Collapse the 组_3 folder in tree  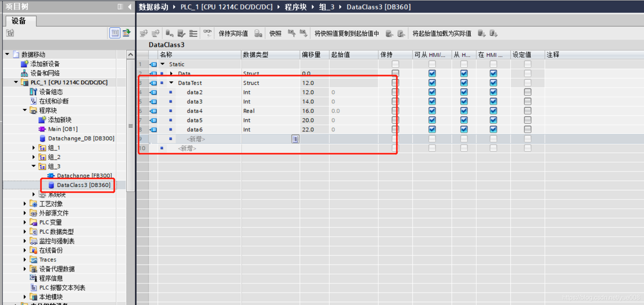tap(33, 166)
